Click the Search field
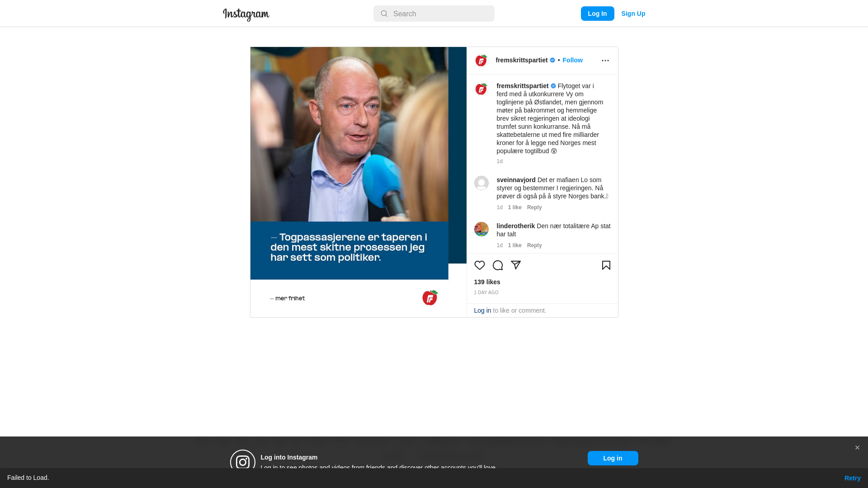This screenshot has width=868, height=488. [x=434, y=14]
